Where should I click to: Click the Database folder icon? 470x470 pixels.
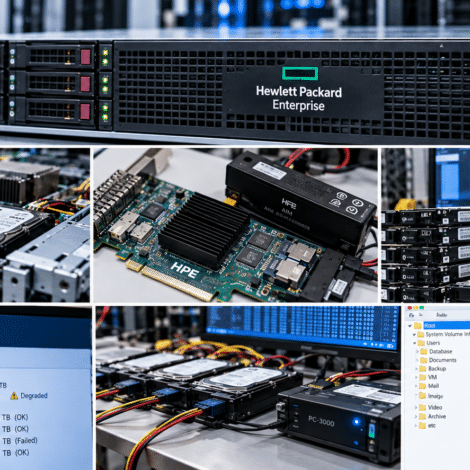point(424,351)
